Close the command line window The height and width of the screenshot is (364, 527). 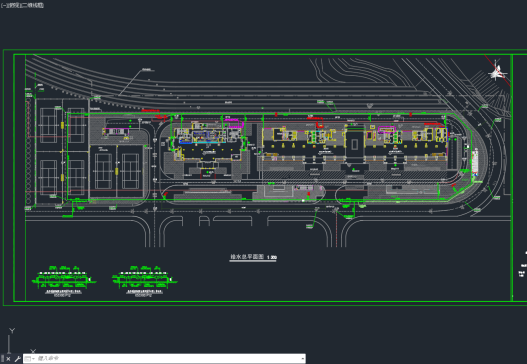tap(8, 359)
